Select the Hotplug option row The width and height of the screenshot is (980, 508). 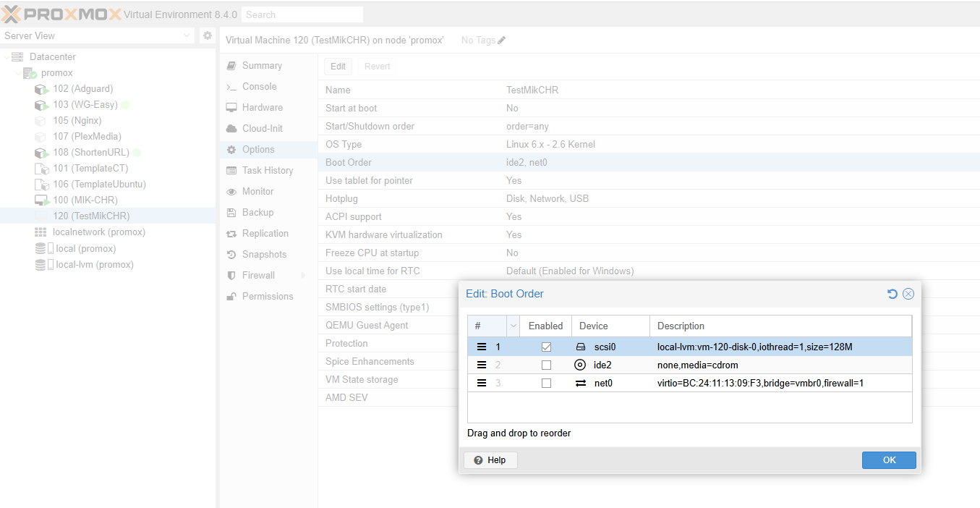649,199
